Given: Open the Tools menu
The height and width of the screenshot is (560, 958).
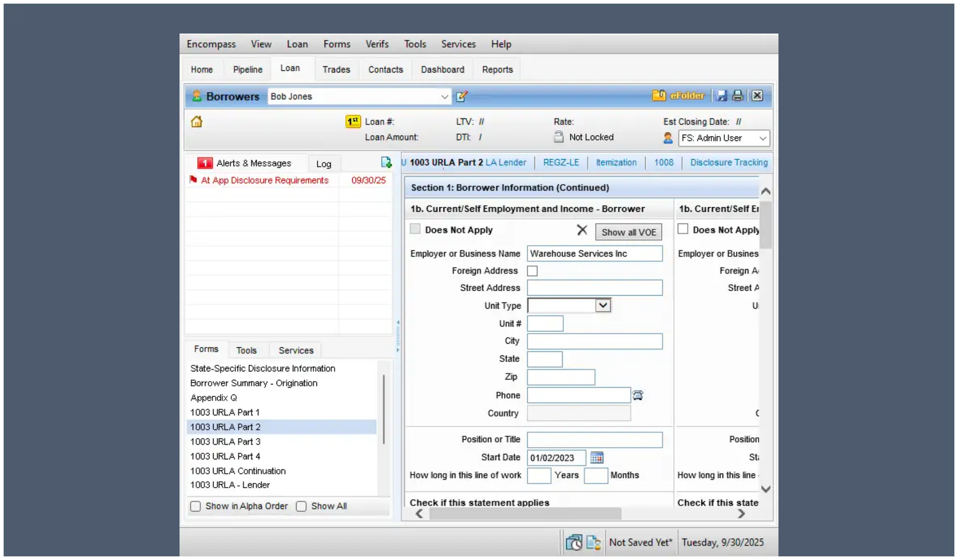Looking at the screenshot, I should [415, 44].
